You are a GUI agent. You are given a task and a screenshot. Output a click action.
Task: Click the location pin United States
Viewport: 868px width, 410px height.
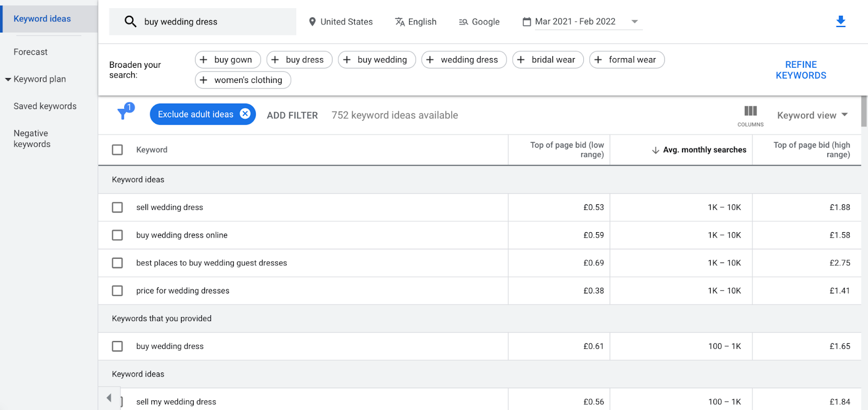click(312, 22)
